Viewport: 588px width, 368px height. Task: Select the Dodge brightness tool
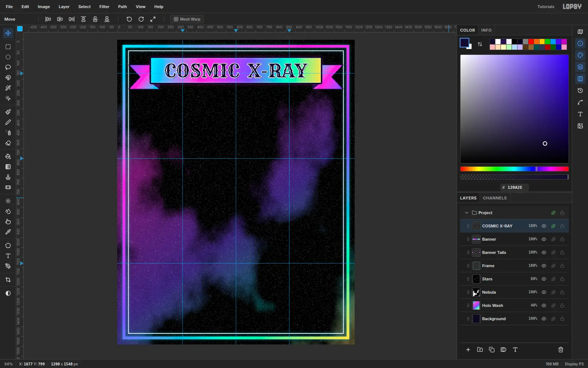point(8,201)
